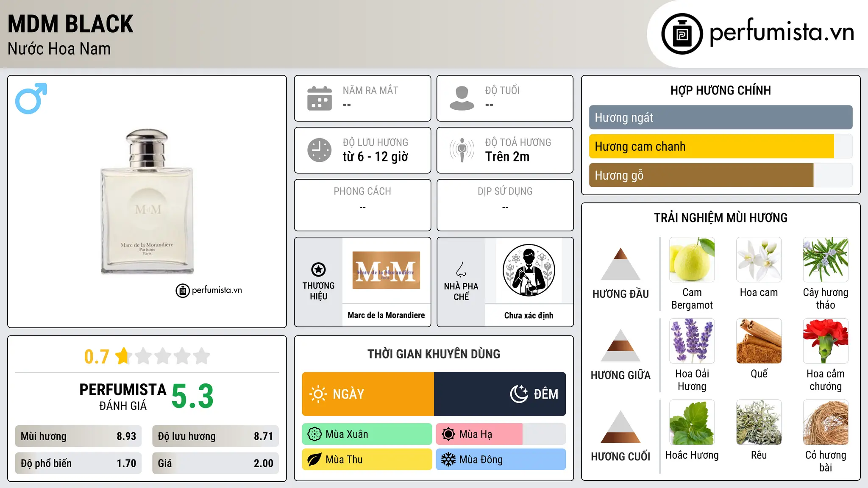Click the Thời gian khuyên dùng heading

[434, 354]
